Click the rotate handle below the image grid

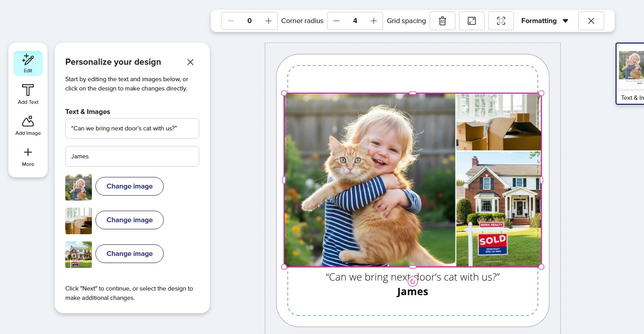[x=413, y=281]
